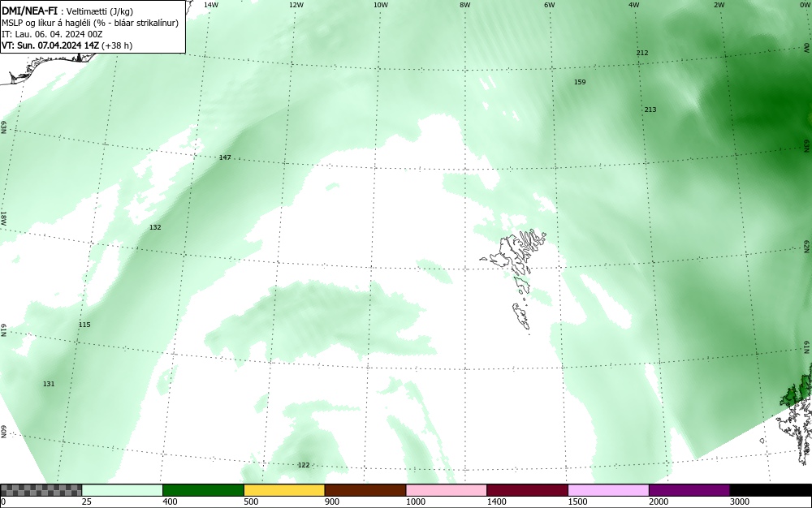Click the 10W longitude label
The image size is (812, 508).
[381, 5]
